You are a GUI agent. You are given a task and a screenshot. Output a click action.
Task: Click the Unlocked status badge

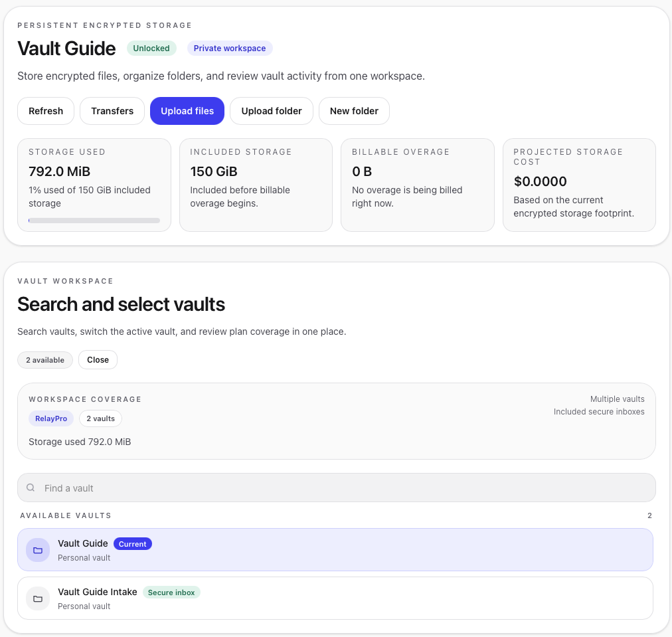151,48
